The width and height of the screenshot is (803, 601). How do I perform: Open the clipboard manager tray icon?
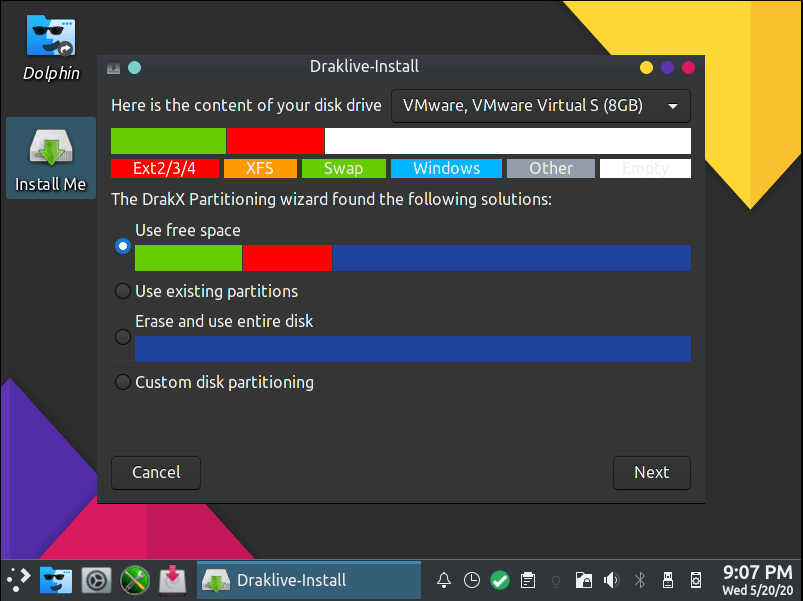tap(527, 580)
